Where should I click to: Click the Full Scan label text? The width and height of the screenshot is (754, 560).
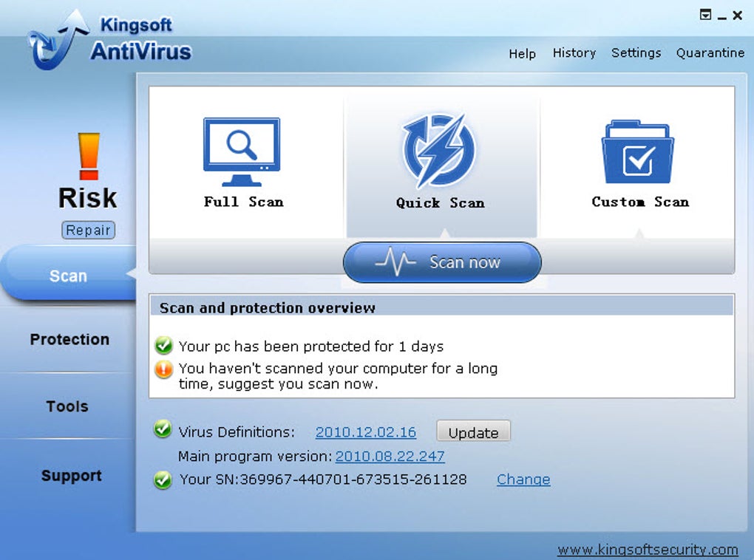tap(244, 202)
